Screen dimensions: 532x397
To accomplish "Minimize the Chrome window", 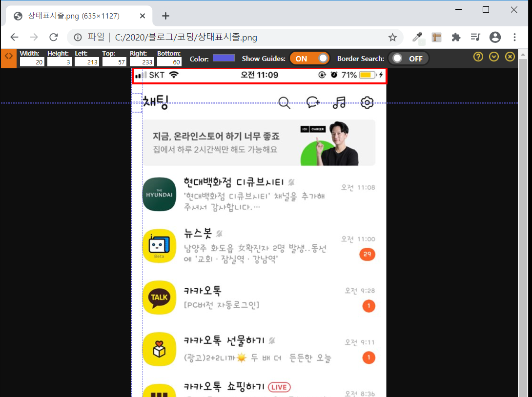I will point(458,9).
